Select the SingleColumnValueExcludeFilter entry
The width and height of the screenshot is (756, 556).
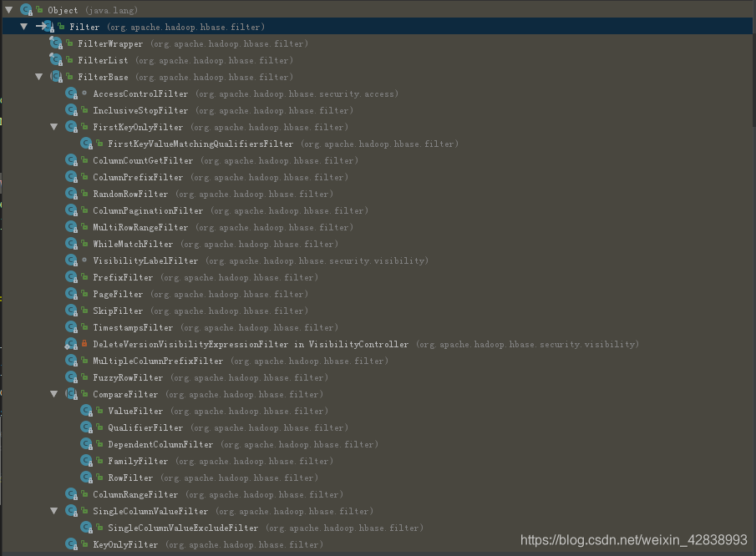click(266, 528)
